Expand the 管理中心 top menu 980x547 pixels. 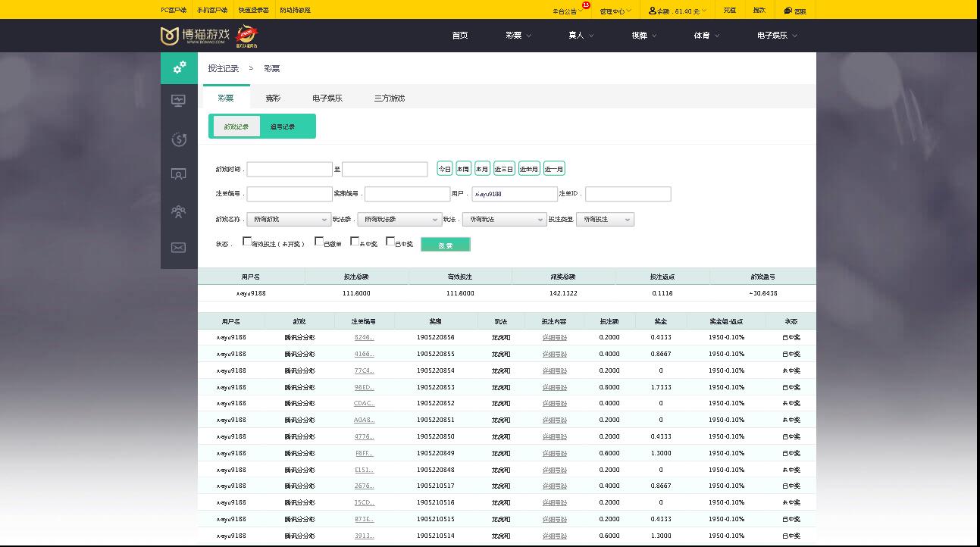[x=615, y=11]
